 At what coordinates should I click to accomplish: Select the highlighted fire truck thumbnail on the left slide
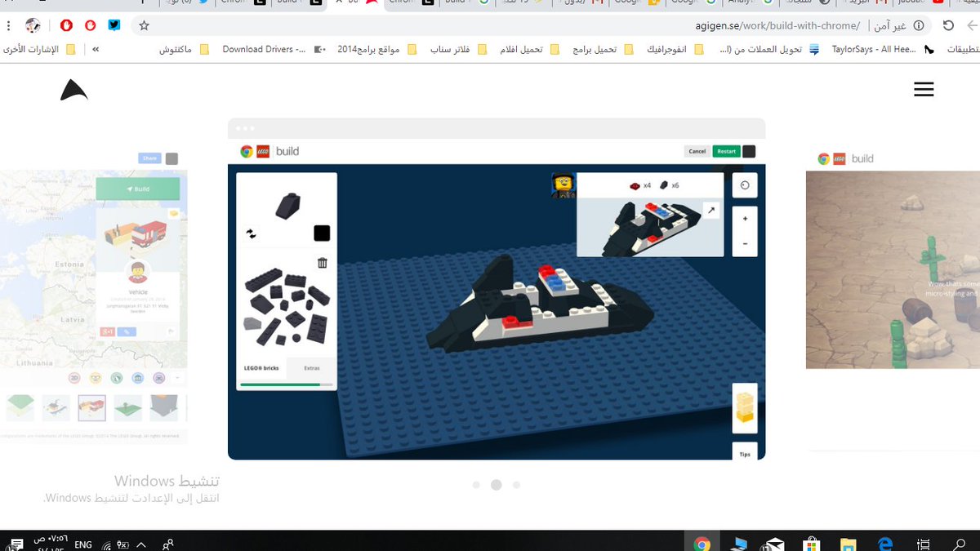(x=91, y=407)
